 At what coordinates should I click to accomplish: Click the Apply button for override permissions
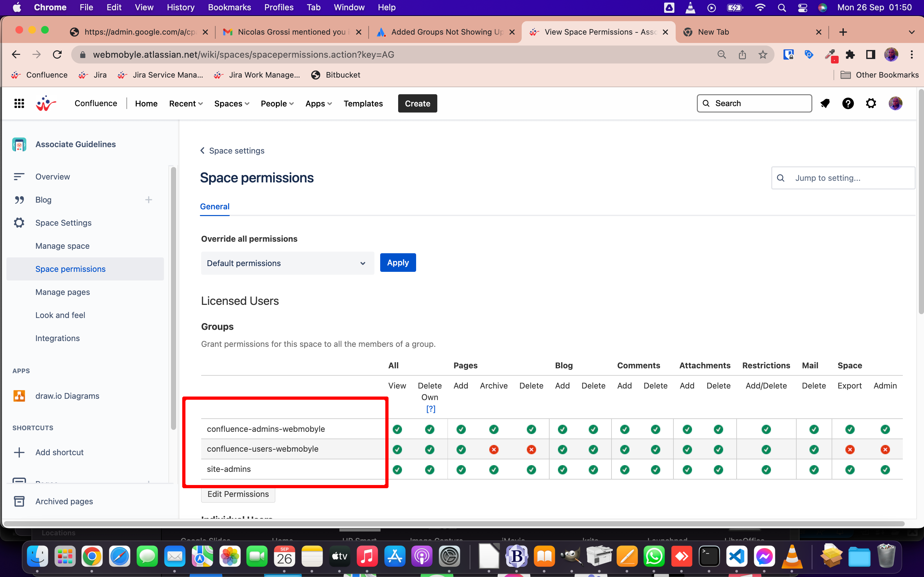coord(398,263)
